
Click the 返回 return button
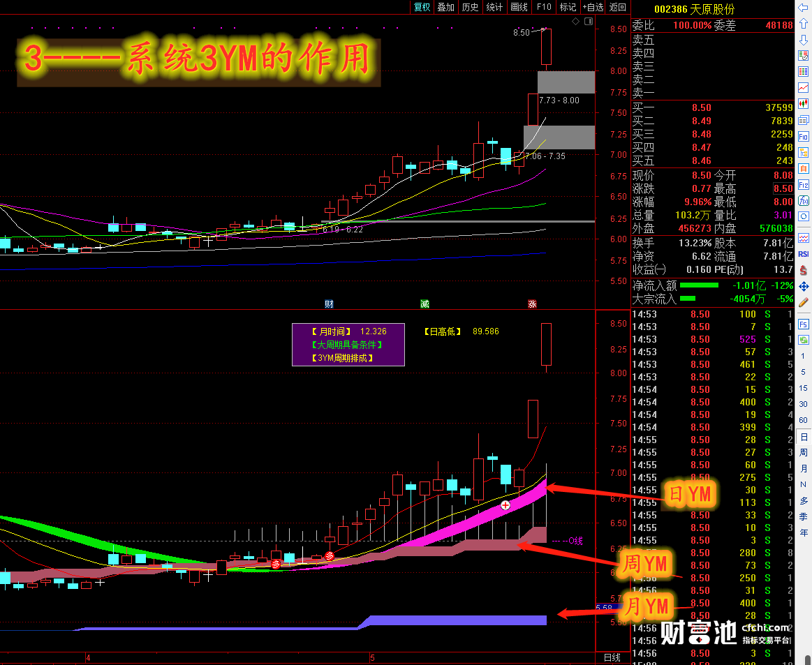coord(618,7)
